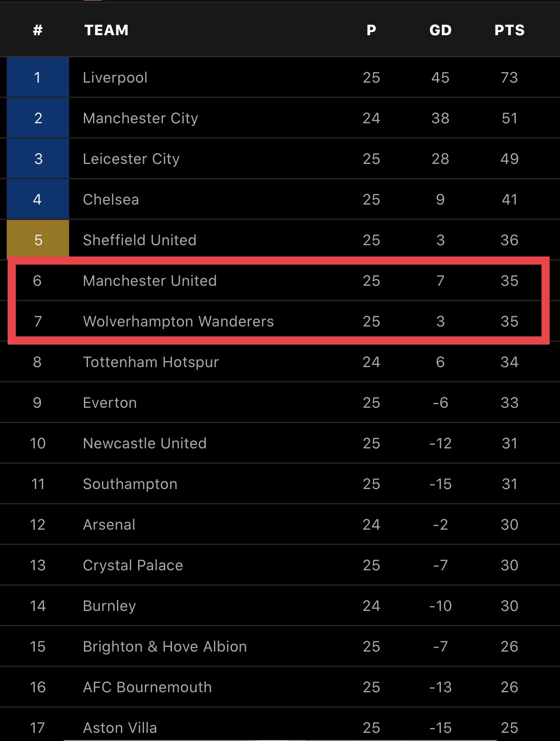Click Brighton & Hove Albion team name

tap(165, 647)
